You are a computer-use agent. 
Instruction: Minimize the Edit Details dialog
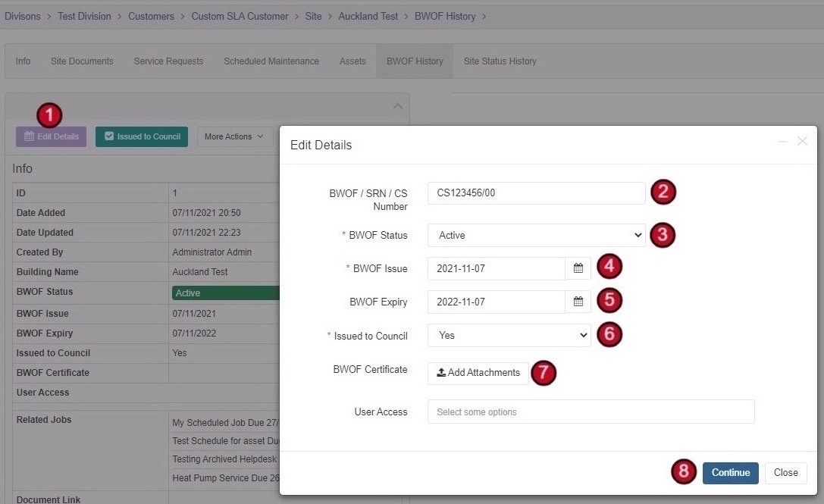(783, 142)
